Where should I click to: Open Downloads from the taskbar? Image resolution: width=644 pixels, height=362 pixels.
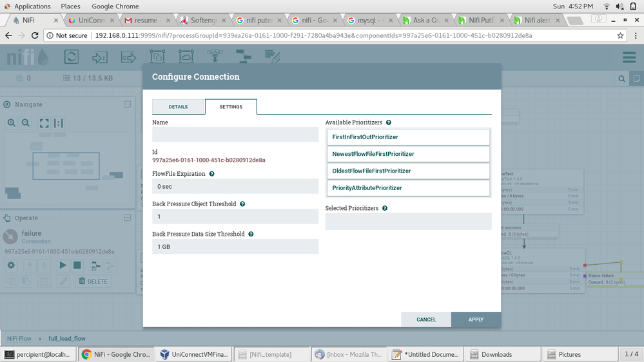pos(503,354)
